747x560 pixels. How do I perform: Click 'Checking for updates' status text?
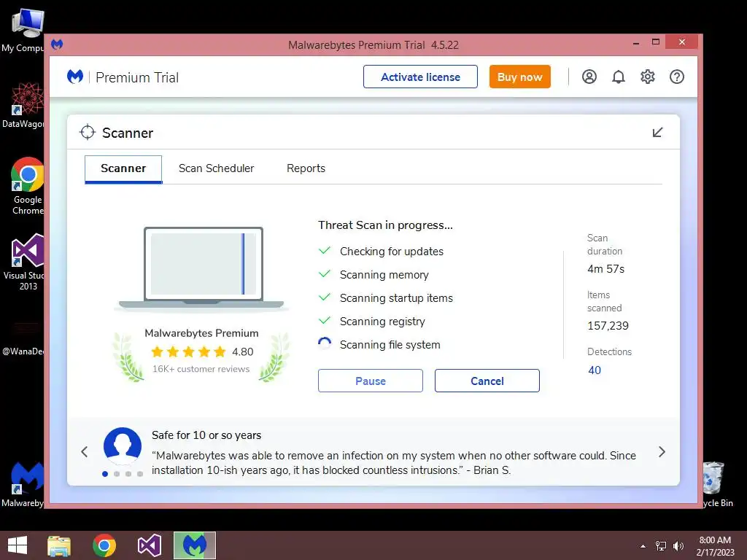[392, 252]
